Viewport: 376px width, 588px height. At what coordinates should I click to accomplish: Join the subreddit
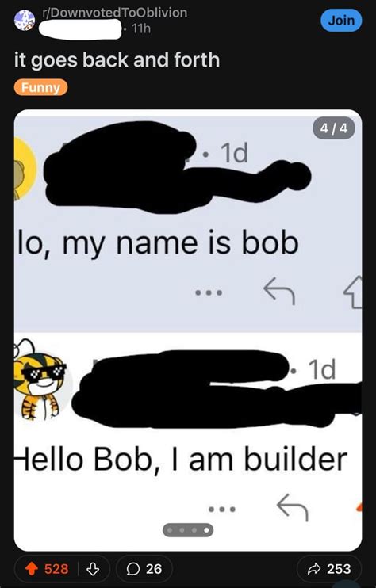pos(341,21)
